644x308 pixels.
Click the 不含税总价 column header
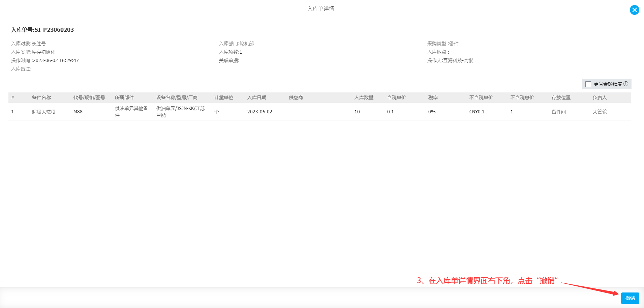coord(522,97)
